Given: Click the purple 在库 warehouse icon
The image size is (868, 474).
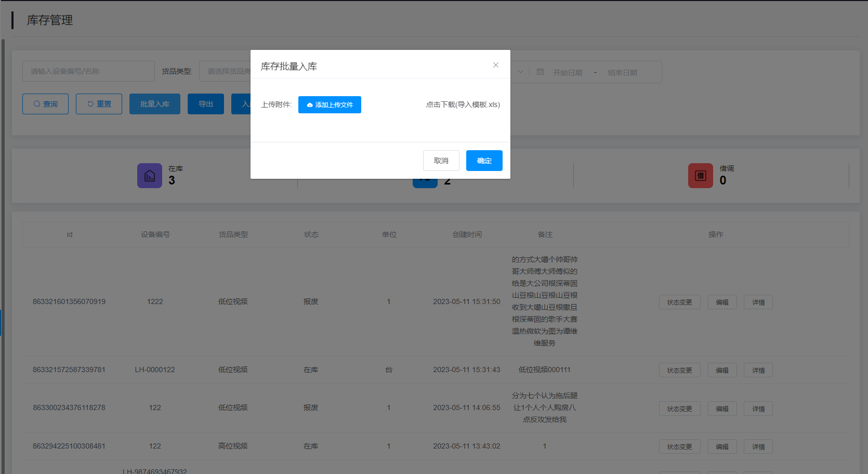Looking at the screenshot, I should [150, 176].
